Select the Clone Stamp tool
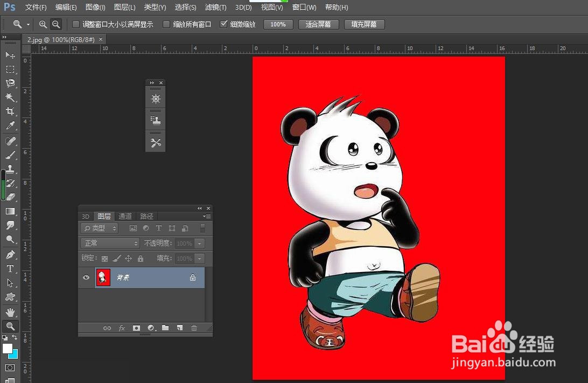The width and height of the screenshot is (588, 383). click(x=10, y=169)
